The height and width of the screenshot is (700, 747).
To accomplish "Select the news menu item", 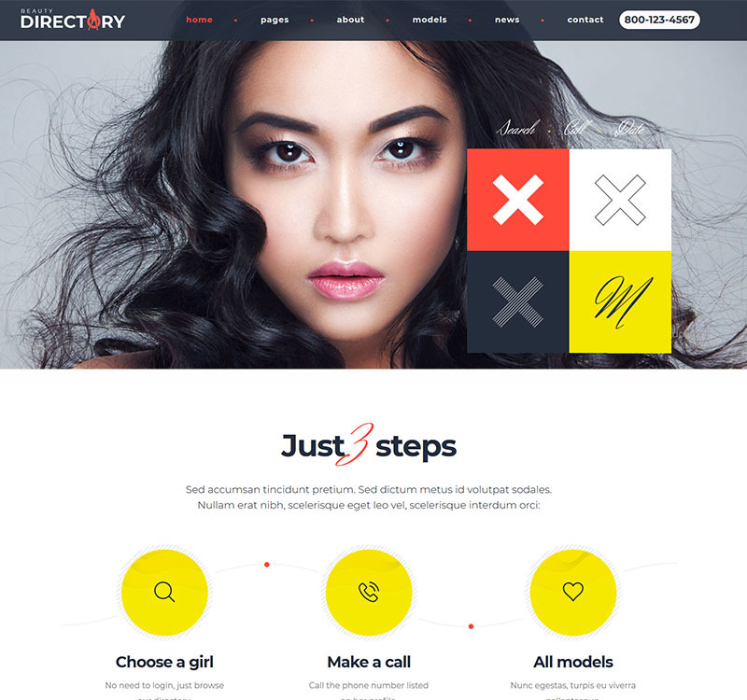I will [x=507, y=20].
